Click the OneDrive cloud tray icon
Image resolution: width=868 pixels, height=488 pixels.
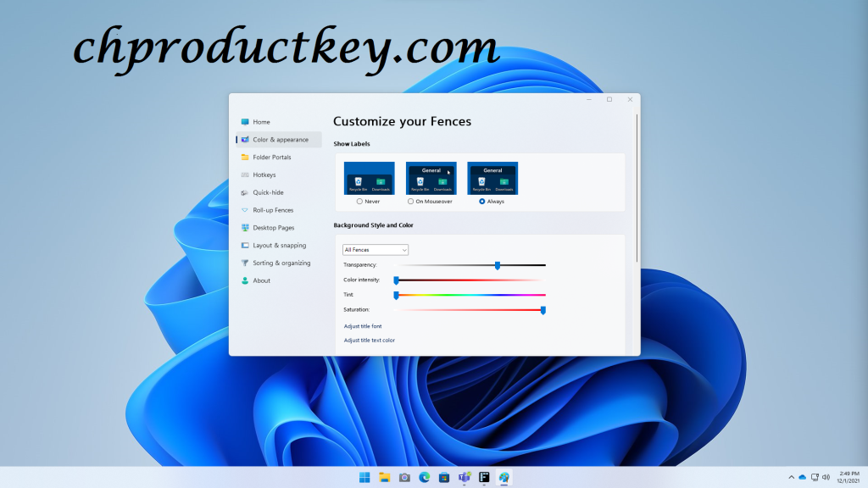pyautogui.click(x=802, y=478)
